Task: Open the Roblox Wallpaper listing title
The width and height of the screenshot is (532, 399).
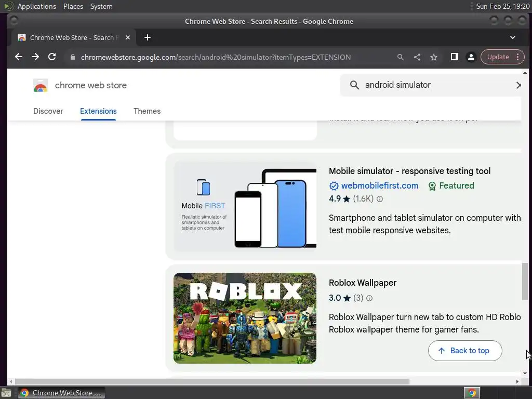Action: tap(362, 283)
